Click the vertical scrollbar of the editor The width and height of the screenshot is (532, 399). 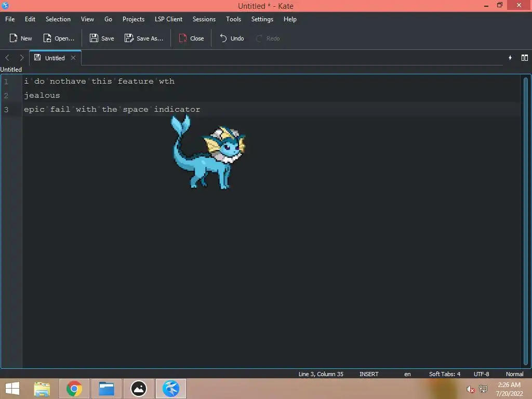click(526, 220)
